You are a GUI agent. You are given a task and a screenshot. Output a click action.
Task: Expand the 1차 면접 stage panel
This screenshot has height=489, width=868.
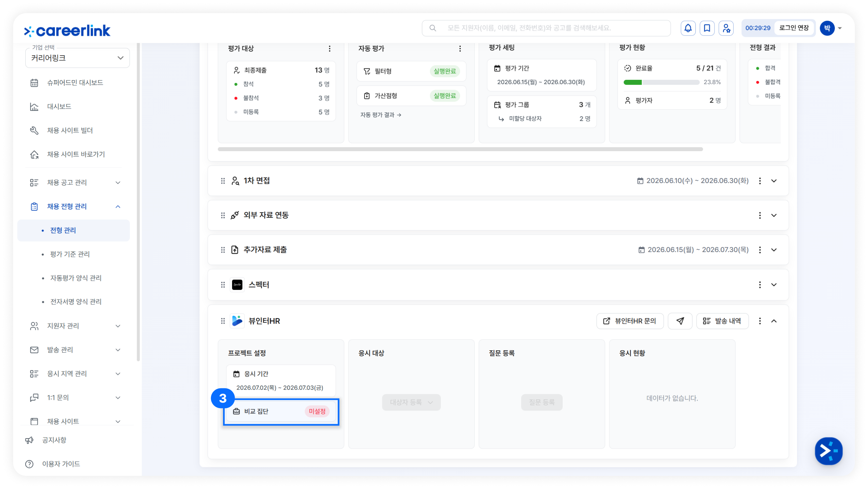click(x=774, y=181)
